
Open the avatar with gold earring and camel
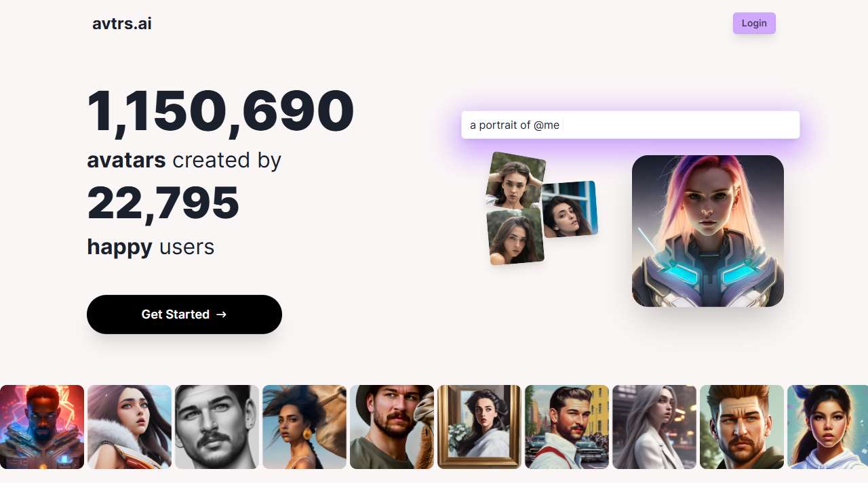[304, 427]
